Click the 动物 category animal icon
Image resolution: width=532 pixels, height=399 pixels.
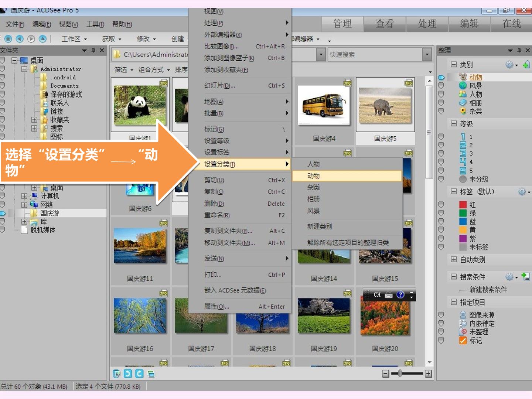[x=463, y=77]
